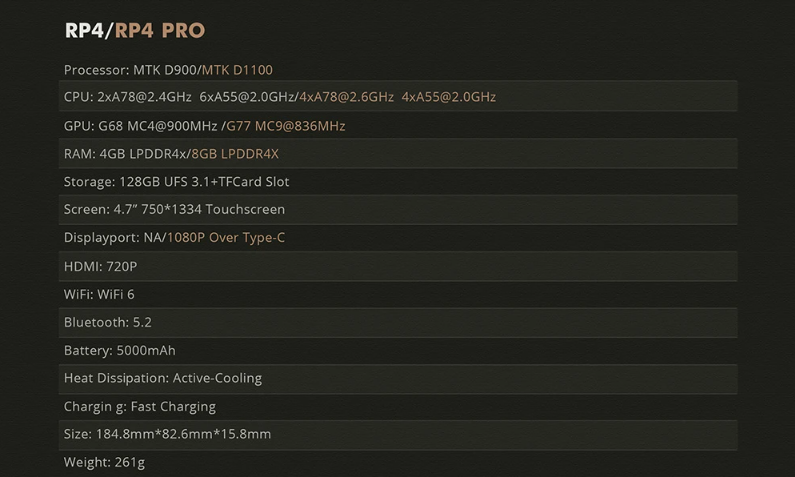Select the Processor MTK D900 text
795x477 pixels.
click(130, 70)
